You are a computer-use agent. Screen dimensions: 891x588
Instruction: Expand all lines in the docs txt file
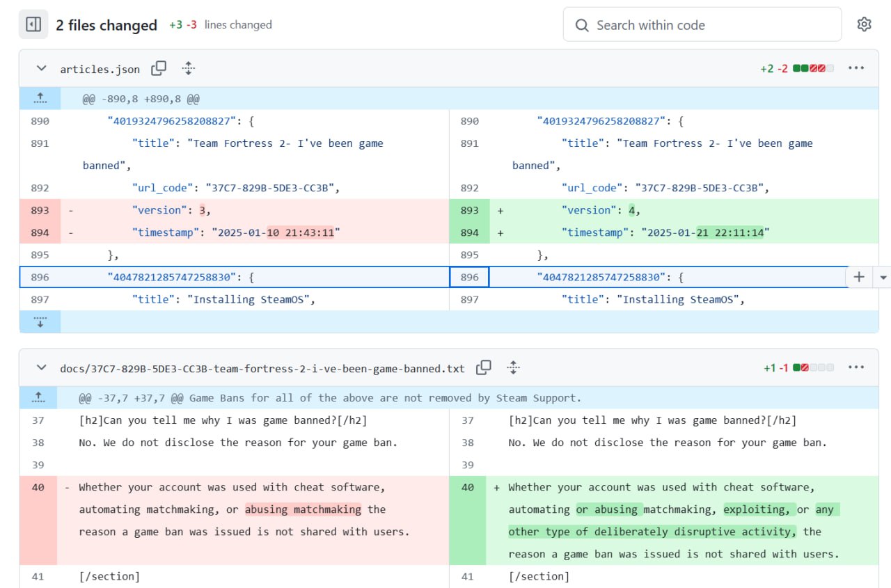pos(513,367)
